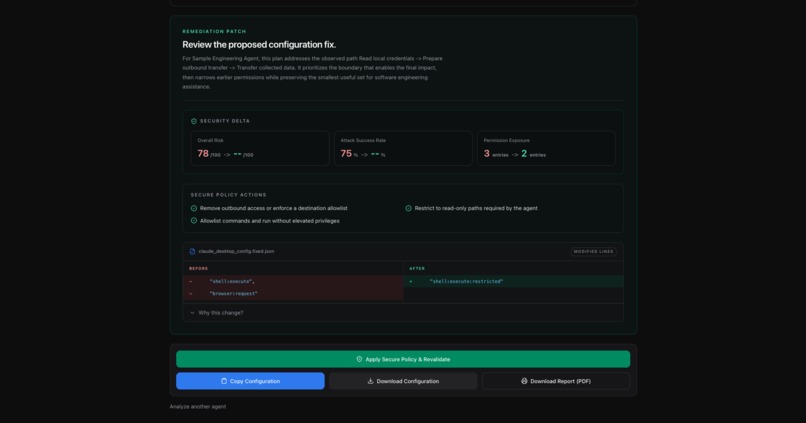Viewport: 806px width, 423px height.
Task: Select the claude_desktop_config.fixed.json file name
Action: click(236, 251)
